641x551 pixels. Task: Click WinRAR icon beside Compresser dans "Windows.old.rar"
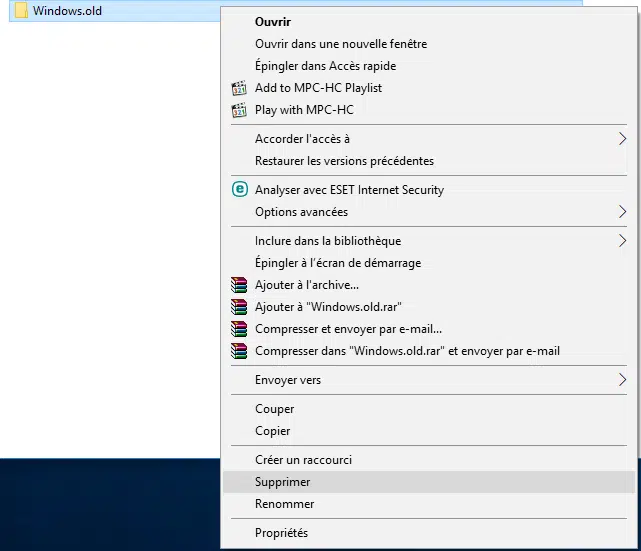[239, 351]
